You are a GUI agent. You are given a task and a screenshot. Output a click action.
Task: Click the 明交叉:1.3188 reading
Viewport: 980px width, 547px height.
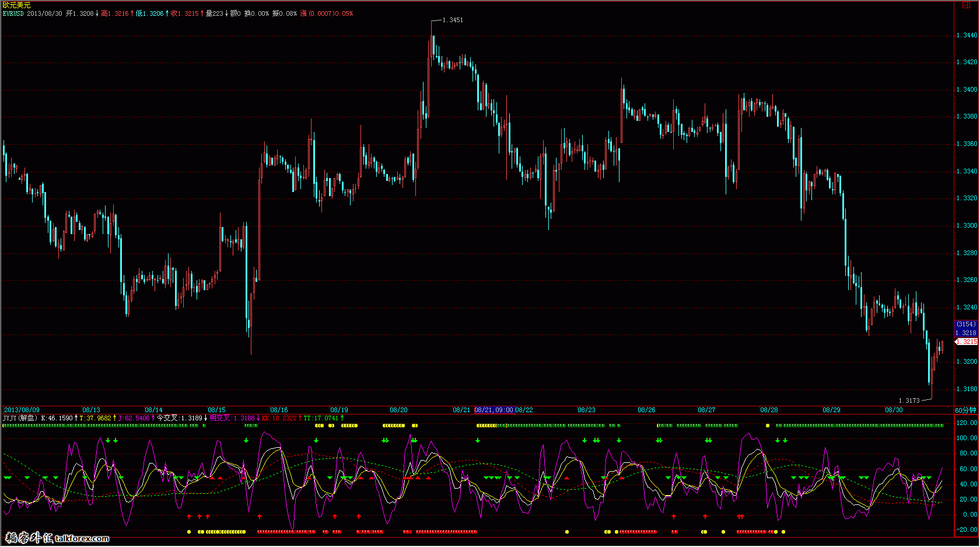click(232, 418)
